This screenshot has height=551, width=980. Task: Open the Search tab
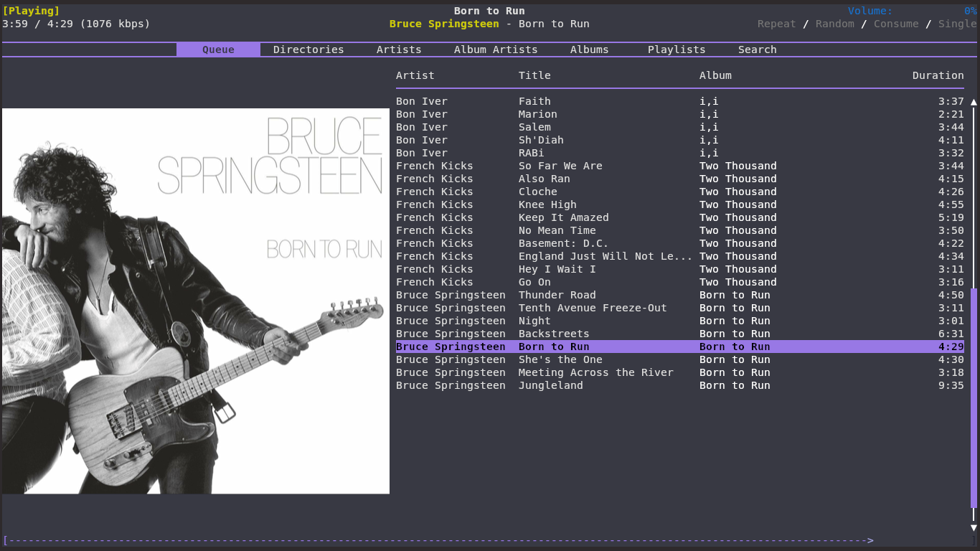(x=758, y=50)
